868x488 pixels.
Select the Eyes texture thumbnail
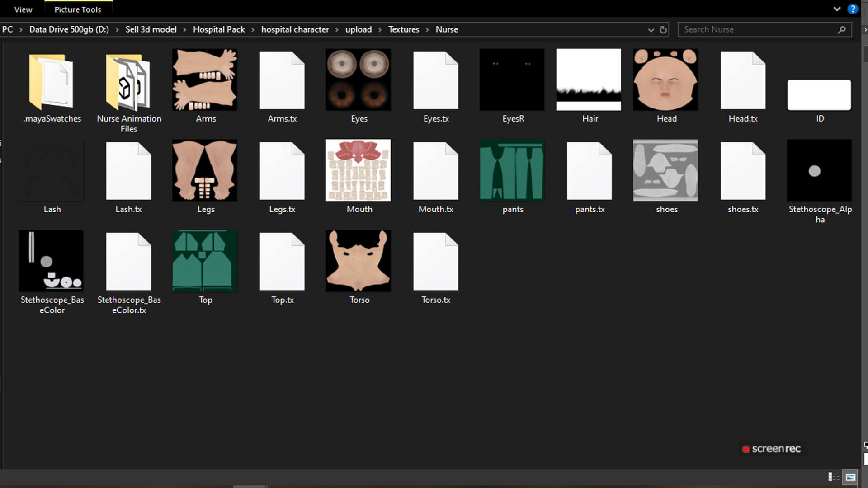click(358, 80)
